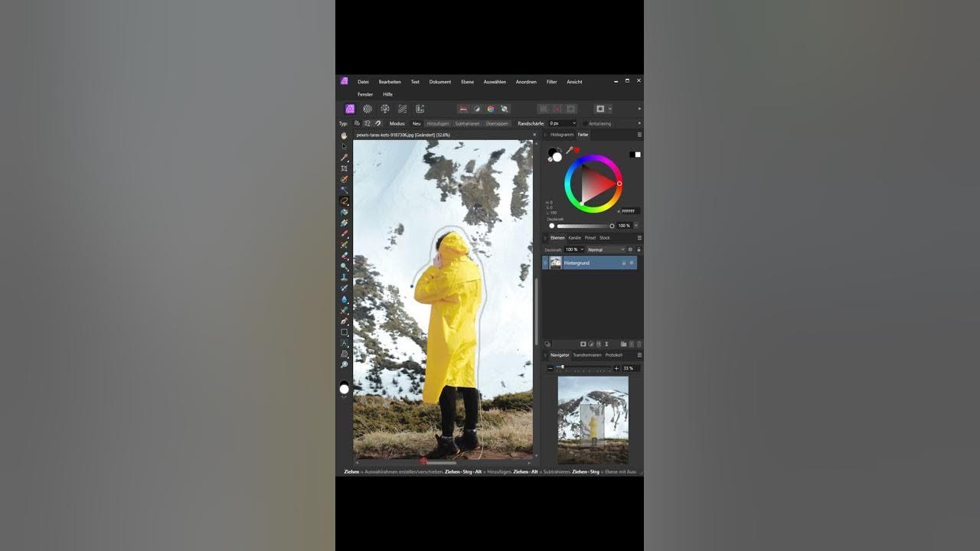Viewport: 980px width, 551px height.
Task: Switch to the Kanäle tab
Action: [574, 238]
